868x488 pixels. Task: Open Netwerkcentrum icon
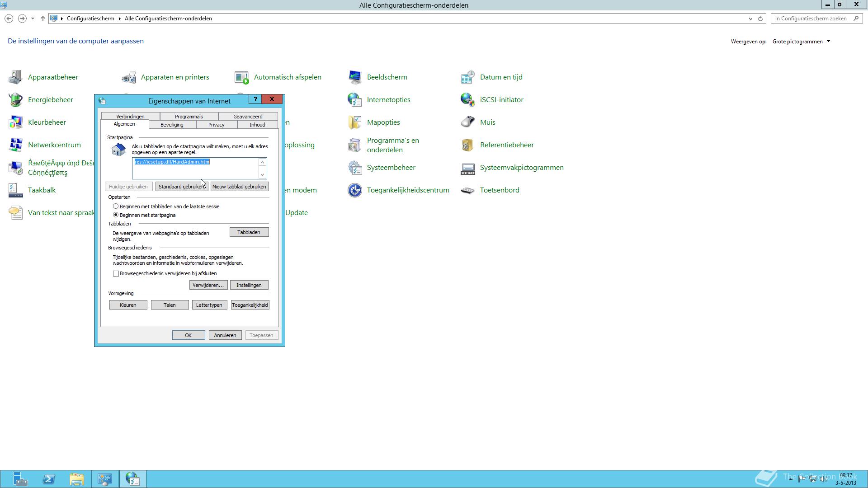pos(15,145)
